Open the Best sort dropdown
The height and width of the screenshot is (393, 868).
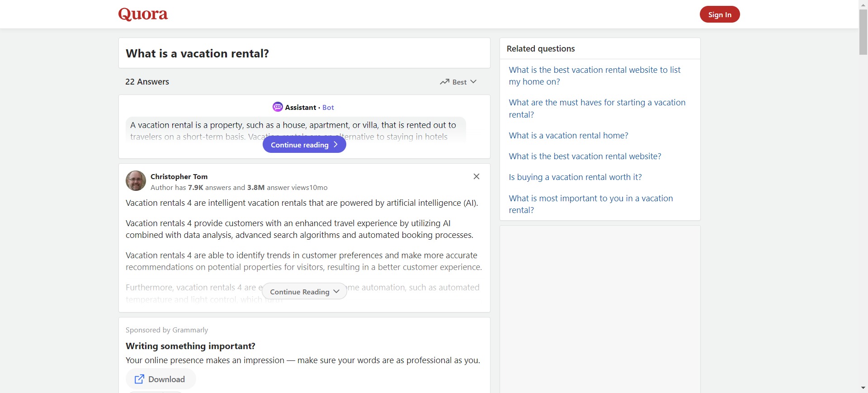click(x=458, y=82)
